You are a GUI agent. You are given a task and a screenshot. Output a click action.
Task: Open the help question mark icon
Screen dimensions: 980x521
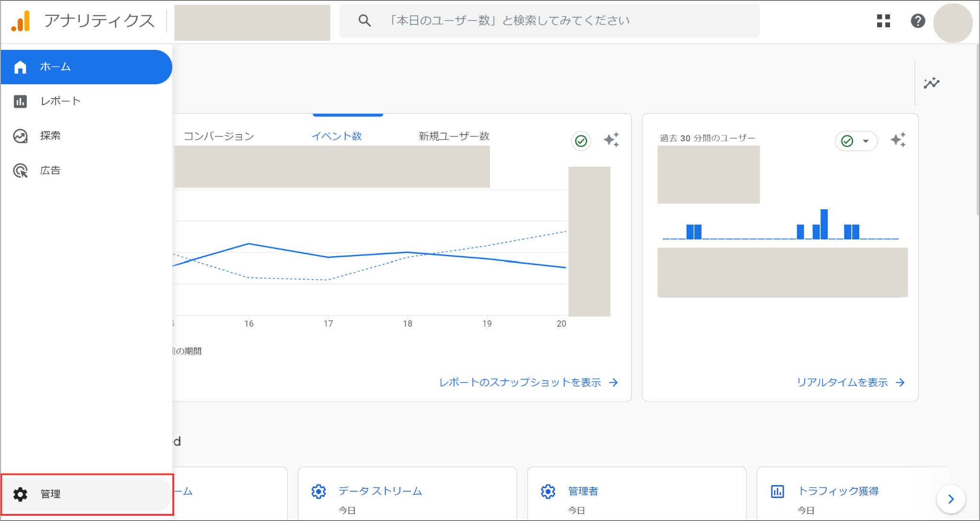[x=918, y=21]
